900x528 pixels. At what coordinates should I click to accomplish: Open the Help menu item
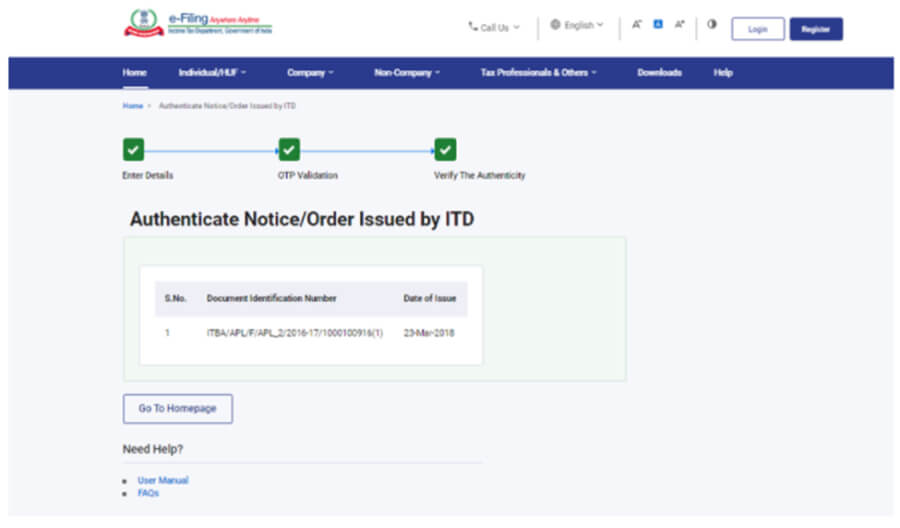pyautogui.click(x=723, y=73)
